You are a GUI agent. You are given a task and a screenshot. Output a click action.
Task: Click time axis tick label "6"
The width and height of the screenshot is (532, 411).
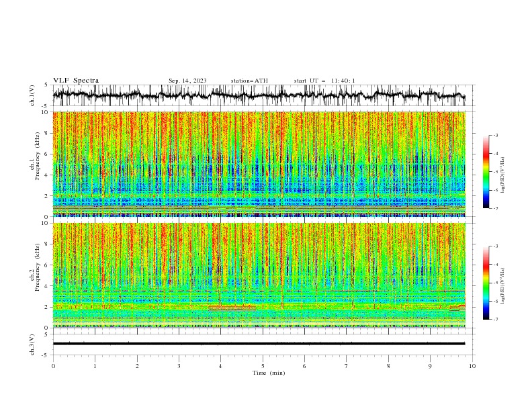(304, 366)
